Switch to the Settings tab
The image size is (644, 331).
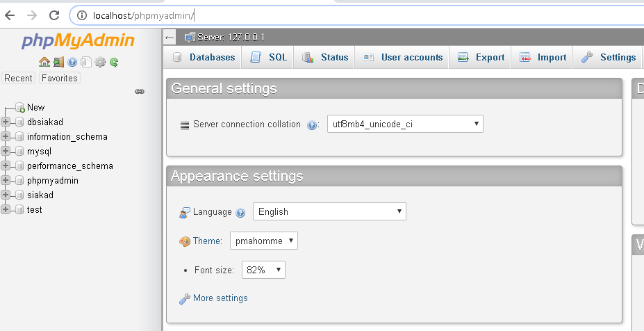click(x=607, y=58)
